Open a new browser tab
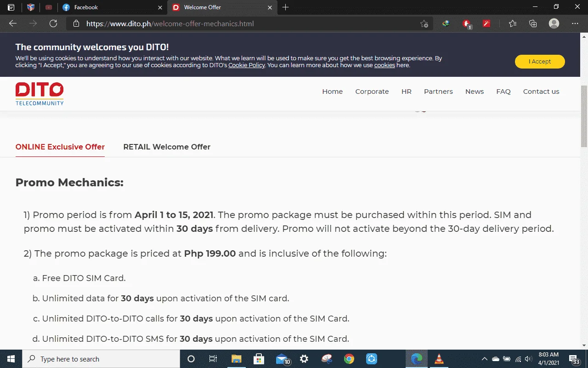 [x=286, y=7]
